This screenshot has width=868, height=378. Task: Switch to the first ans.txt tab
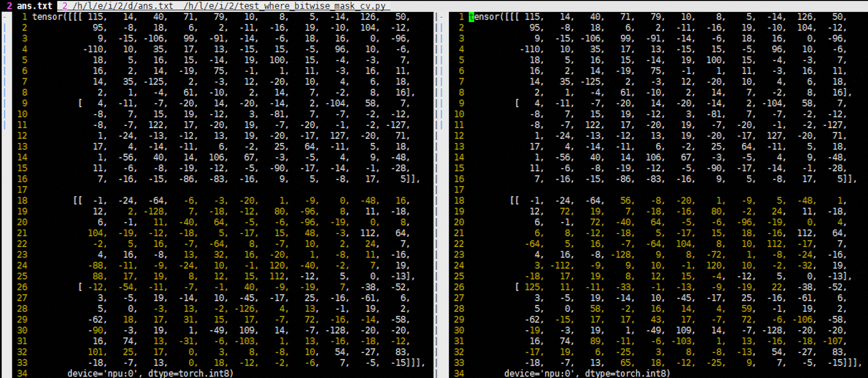(29, 6)
